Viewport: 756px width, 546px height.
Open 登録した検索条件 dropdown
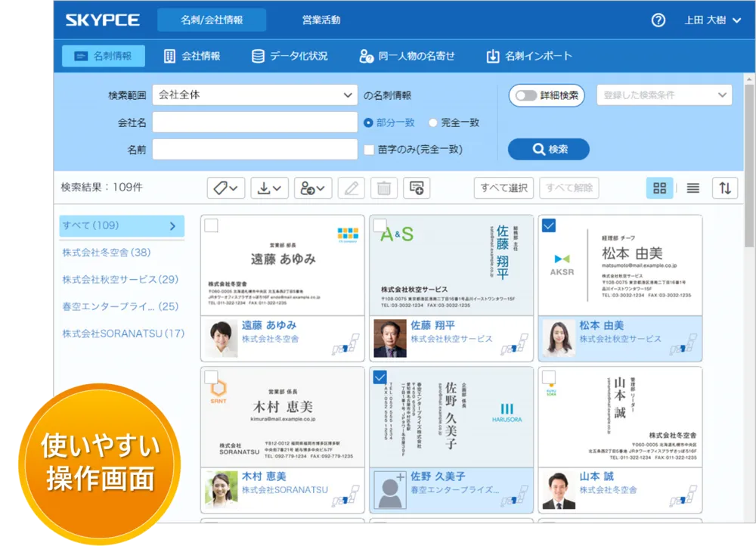click(x=665, y=95)
